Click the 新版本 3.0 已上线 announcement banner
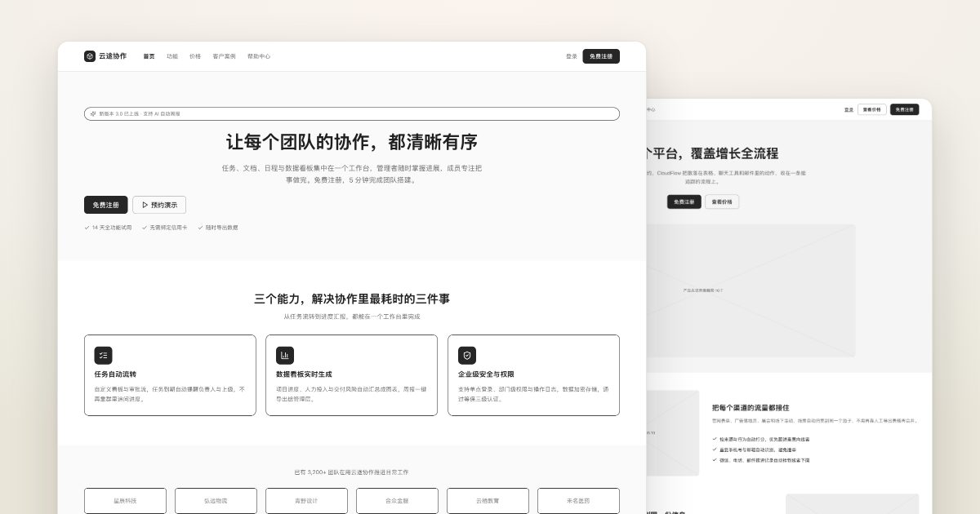 click(352, 113)
